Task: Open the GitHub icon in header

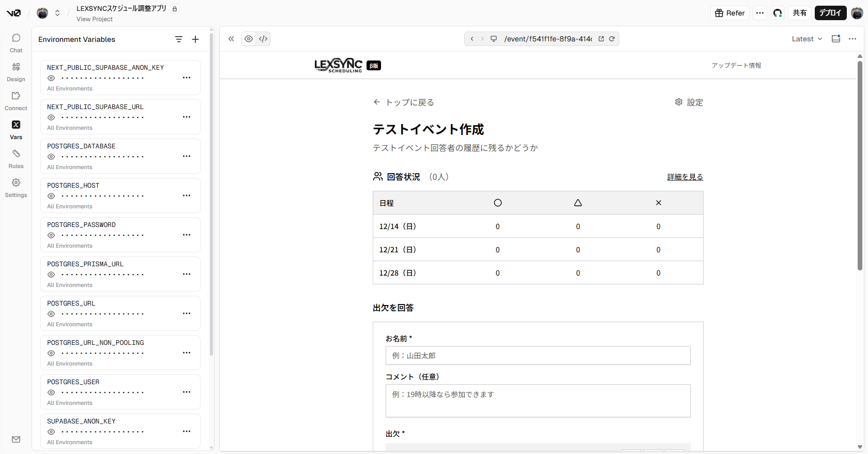Action: pyautogui.click(x=777, y=13)
